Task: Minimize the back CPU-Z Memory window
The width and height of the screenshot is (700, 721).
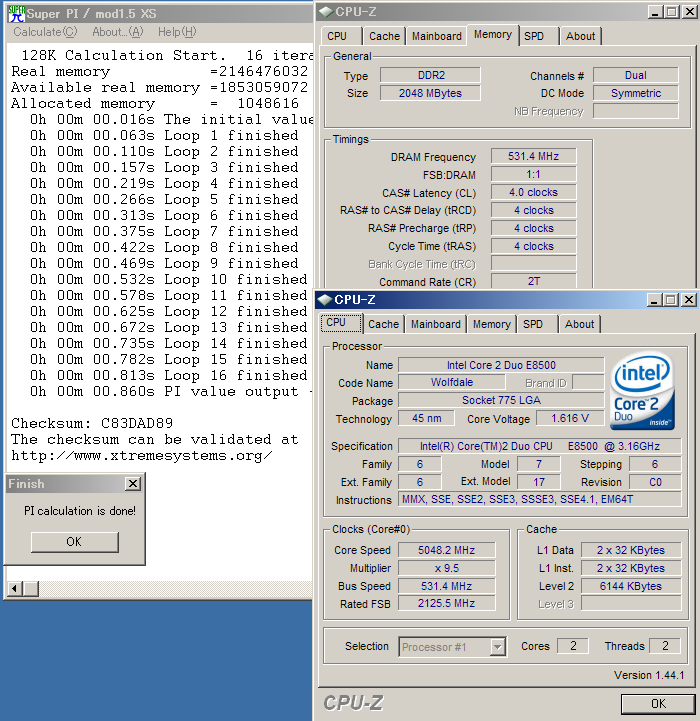Action: [x=655, y=12]
